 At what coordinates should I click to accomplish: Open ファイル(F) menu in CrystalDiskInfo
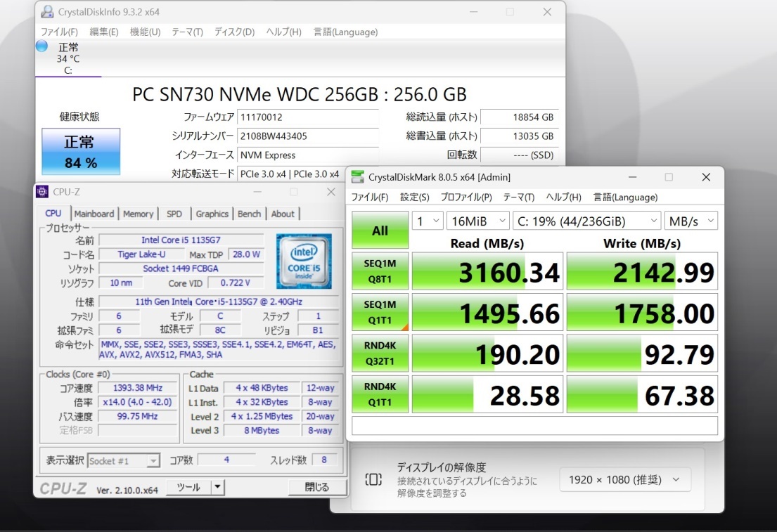click(x=59, y=32)
